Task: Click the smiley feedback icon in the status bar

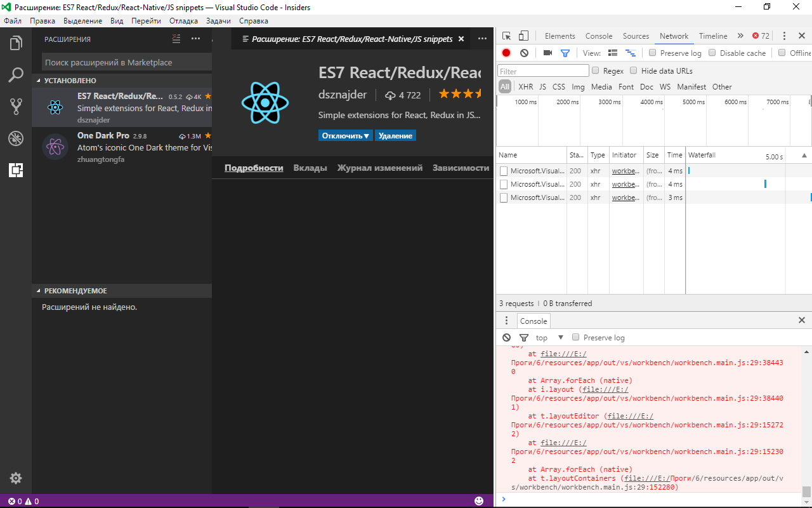Action: point(478,500)
